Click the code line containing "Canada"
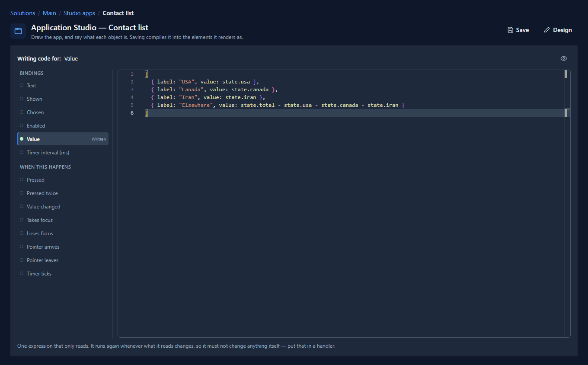Screen dimensions: 588x365 (214, 90)
